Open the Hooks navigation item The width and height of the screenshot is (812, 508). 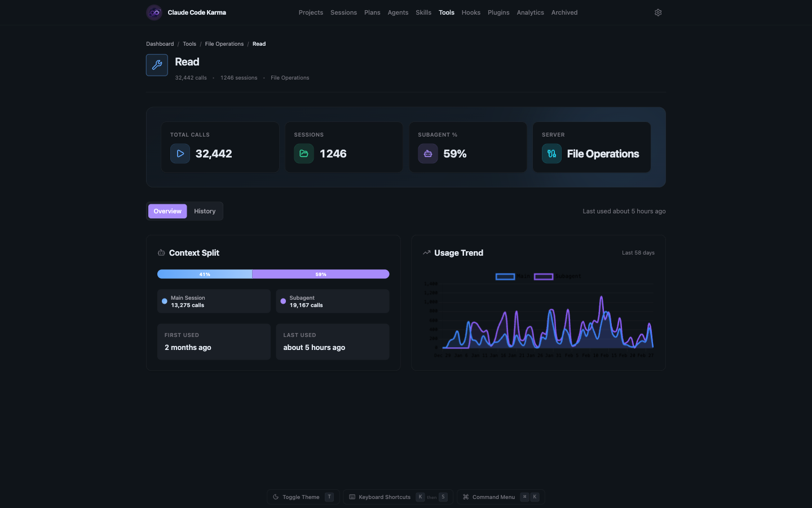click(x=471, y=12)
